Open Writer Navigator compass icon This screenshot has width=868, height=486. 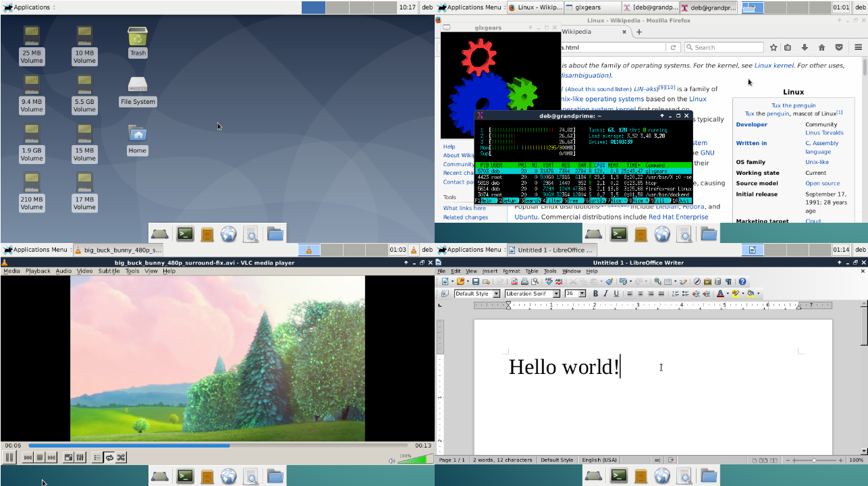(x=697, y=281)
